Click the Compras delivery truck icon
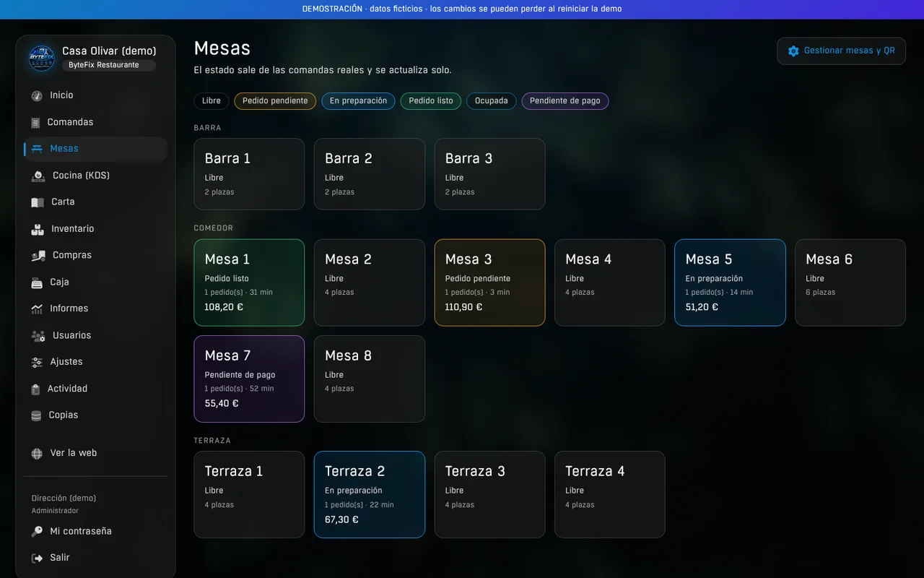Viewport: 924px width, 578px height. coord(38,255)
